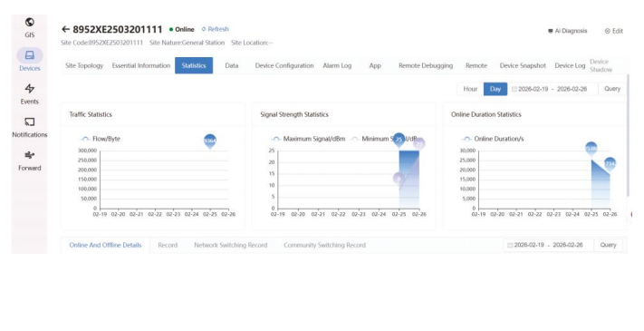Open the Device Shadow tab
The height and width of the screenshot is (331, 644).
[x=601, y=66]
